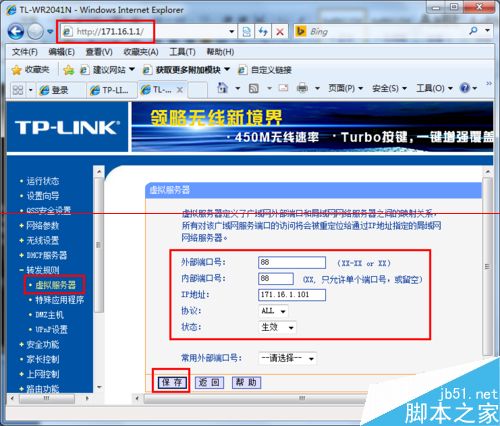The image size is (500, 426).
Task: Open 设置向导 in the sidebar
Action: (x=43, y=196)
